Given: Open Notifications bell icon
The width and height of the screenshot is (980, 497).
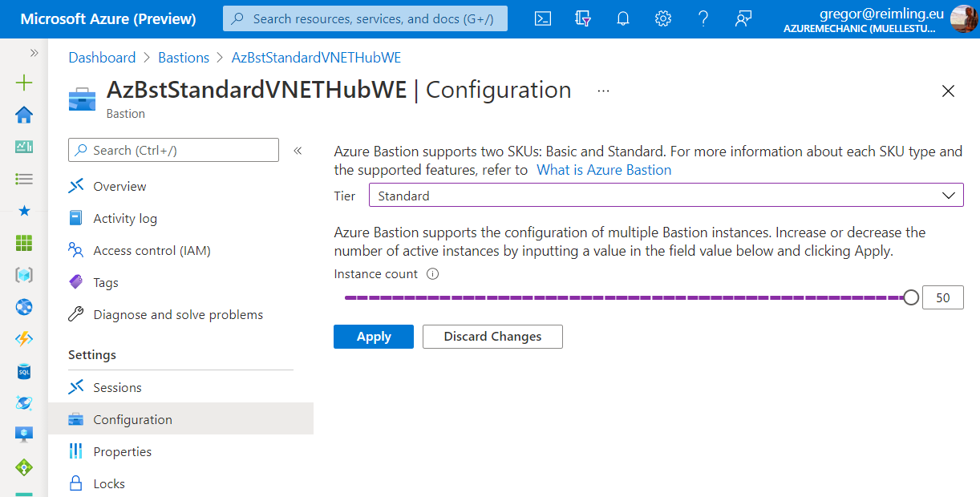Looking at the screenshot, I should [623, 18].
